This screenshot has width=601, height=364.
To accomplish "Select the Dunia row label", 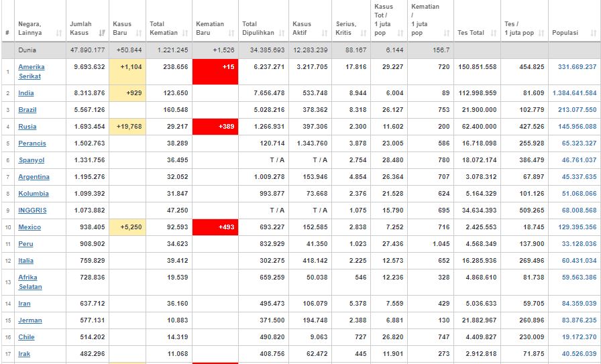I will point(28,50).
